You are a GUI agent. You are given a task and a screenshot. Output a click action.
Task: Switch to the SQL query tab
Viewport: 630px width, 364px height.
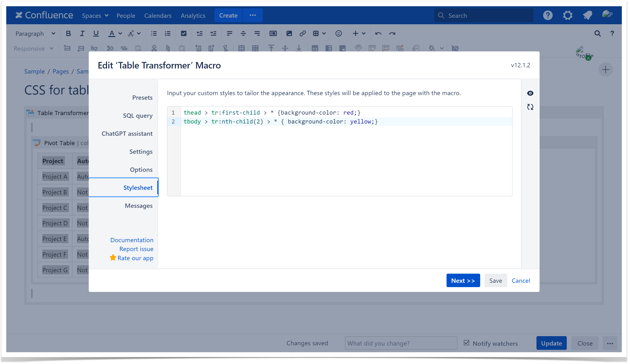coord(138,116)
